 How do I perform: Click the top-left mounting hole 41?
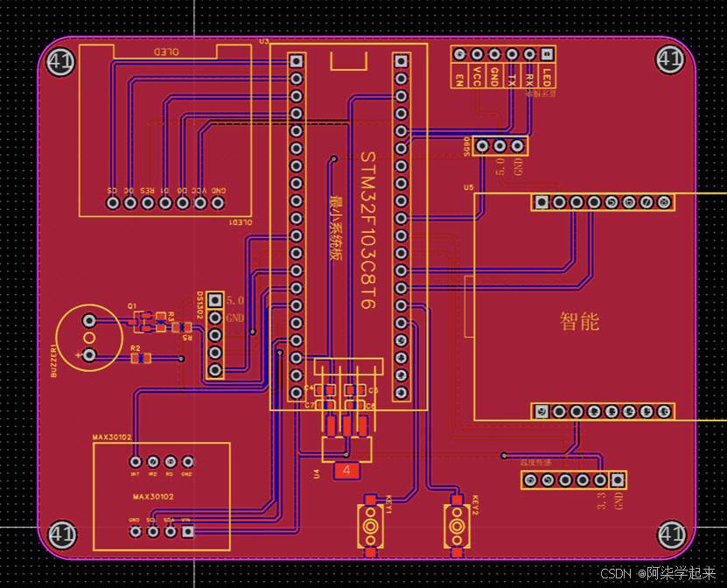pyautogui.click(x=60, y=60)
